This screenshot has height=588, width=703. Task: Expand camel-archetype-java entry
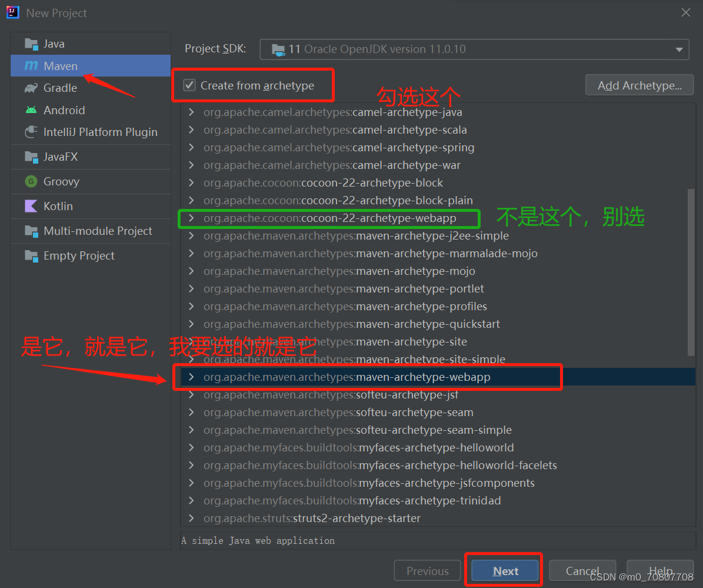coord(191,112)
